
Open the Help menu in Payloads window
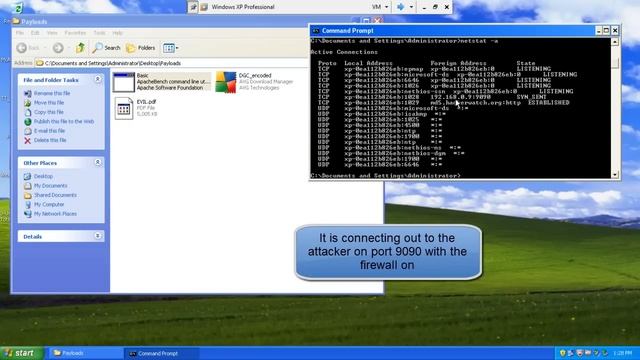118,33
